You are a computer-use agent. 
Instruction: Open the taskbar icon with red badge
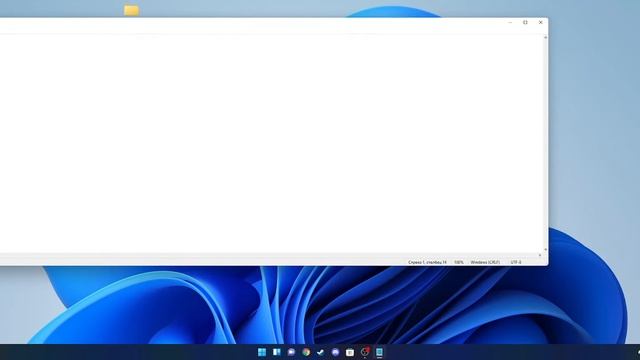[x=365, y=351]
